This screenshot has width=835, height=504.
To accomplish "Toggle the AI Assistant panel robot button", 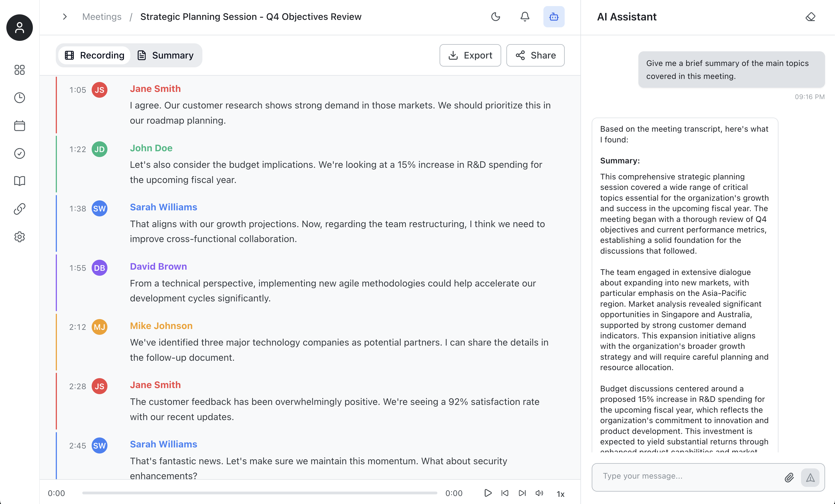I will point(554,17).
